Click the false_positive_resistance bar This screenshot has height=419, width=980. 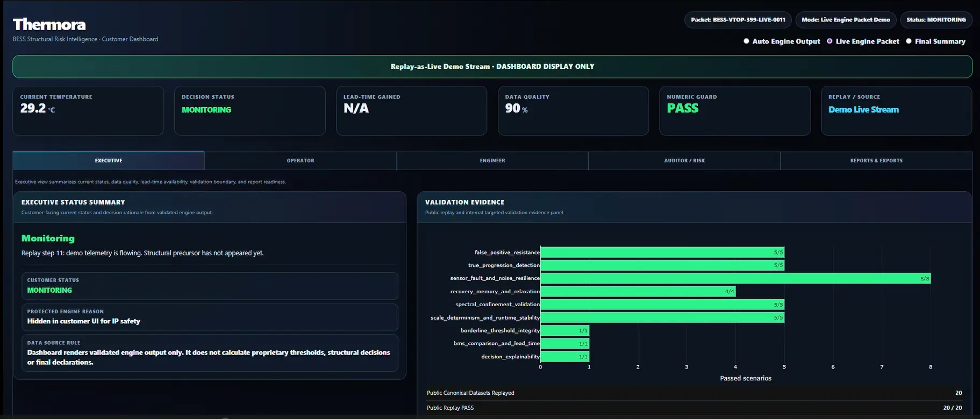(662, 252)
